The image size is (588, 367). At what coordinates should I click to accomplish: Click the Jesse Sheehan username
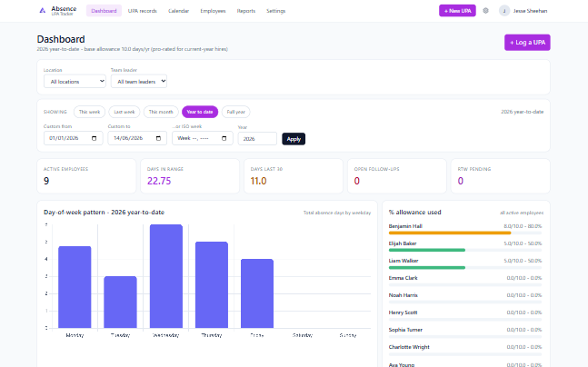pyautogui.click(x=530, y=11)
